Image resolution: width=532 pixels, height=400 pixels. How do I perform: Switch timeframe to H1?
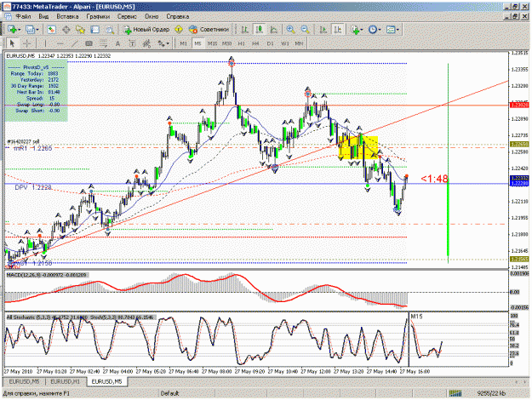[241, 43]
